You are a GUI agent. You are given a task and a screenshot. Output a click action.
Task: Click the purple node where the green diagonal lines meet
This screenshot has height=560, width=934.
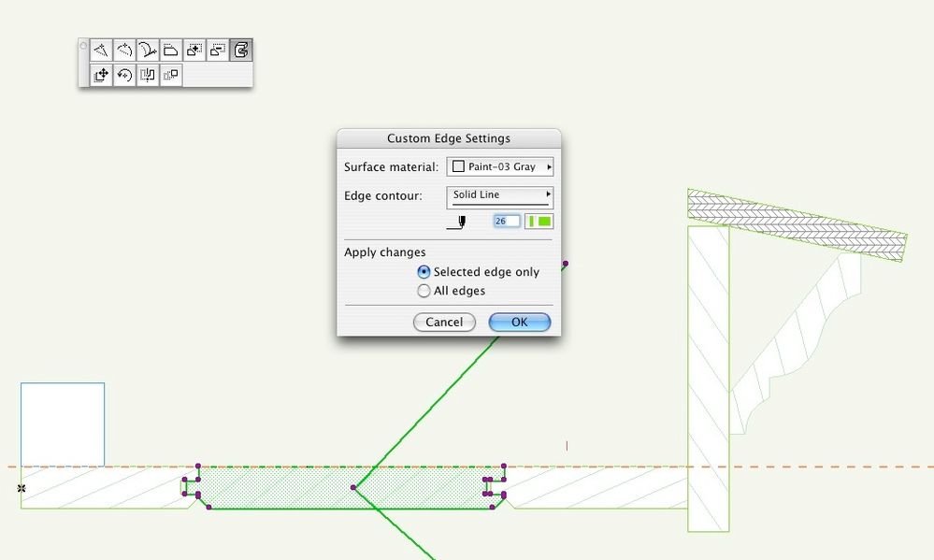tap(353, 487)
